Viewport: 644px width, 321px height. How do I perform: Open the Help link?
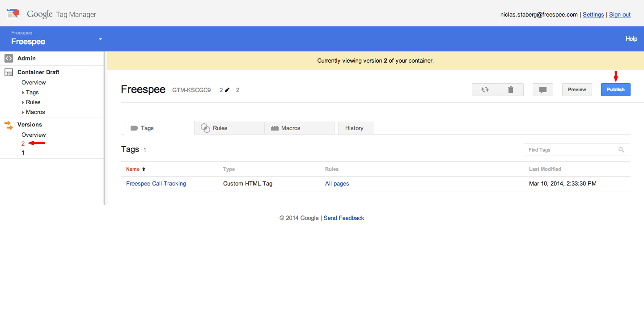point(631,39)
